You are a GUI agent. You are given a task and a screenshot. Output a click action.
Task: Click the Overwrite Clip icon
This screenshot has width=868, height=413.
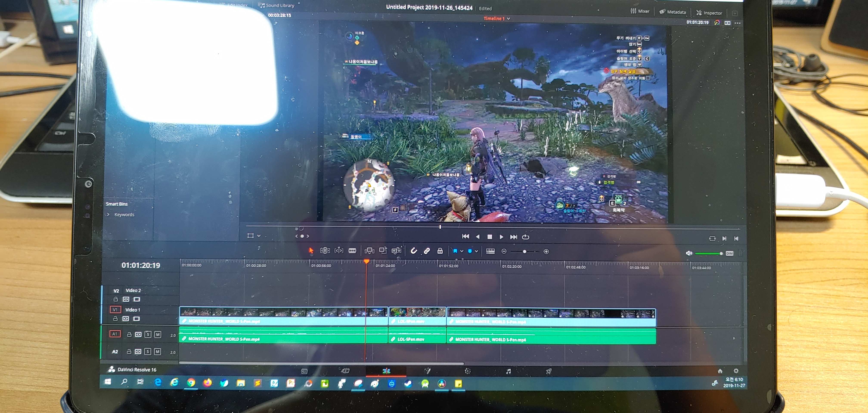[x=383, y=250]
